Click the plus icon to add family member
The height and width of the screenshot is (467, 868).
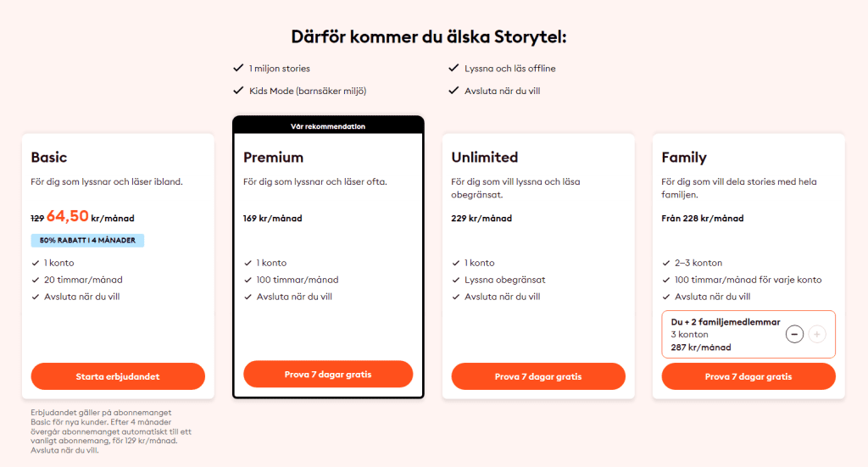click(x=817, y=334)
